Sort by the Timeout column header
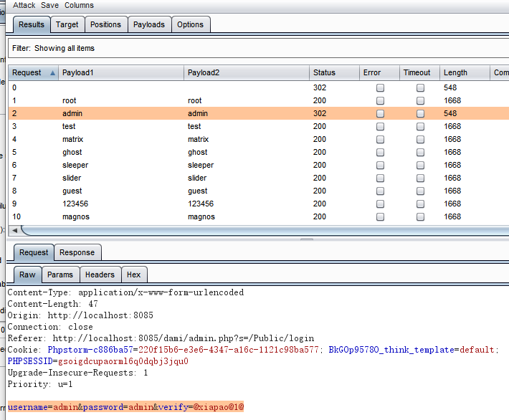This screenshot has width=509, height=420. [x=419, y=72]
